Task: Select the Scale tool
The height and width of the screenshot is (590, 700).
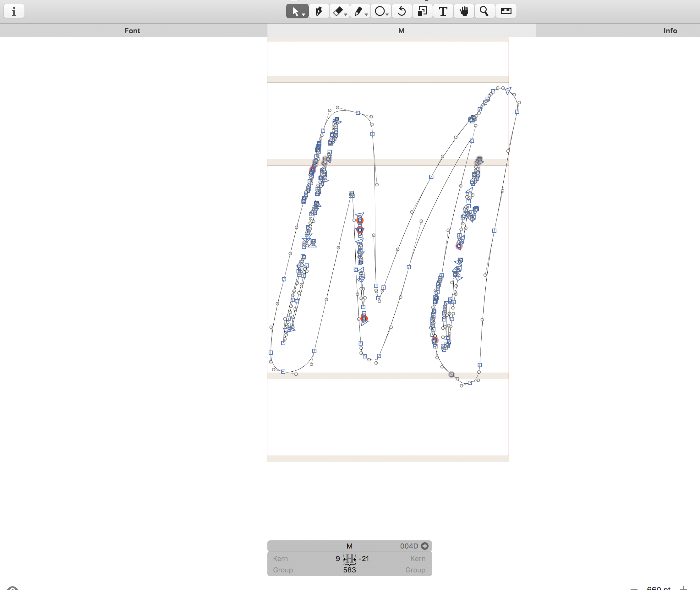Action: pos(422,11)
